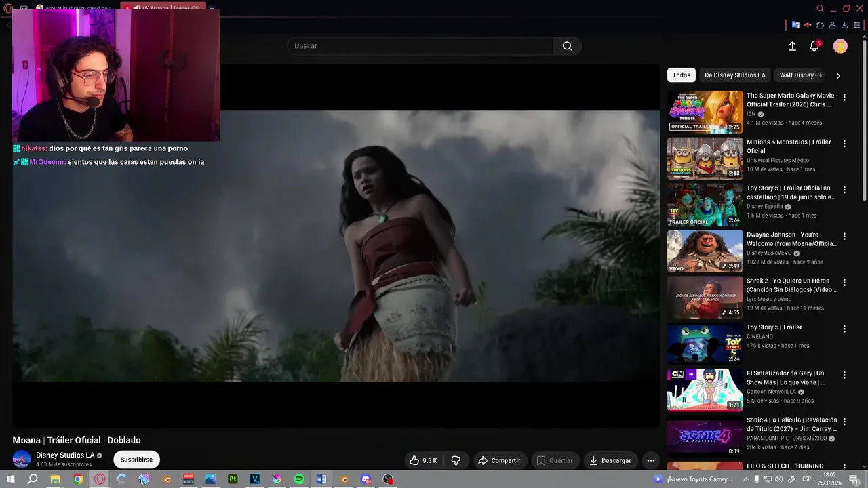Open the Disney Studios LA channel avatar
The image size is (868, 488).
click(x=22, y=460)
